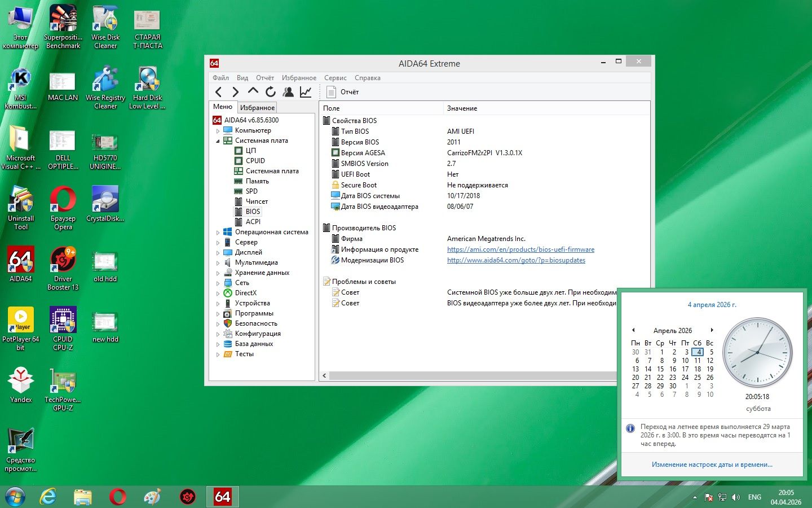This screenshot has height=508, width=812.
Task: Open the user profile icon in AIDA64 toolbar
Action: tap(288, 91)
